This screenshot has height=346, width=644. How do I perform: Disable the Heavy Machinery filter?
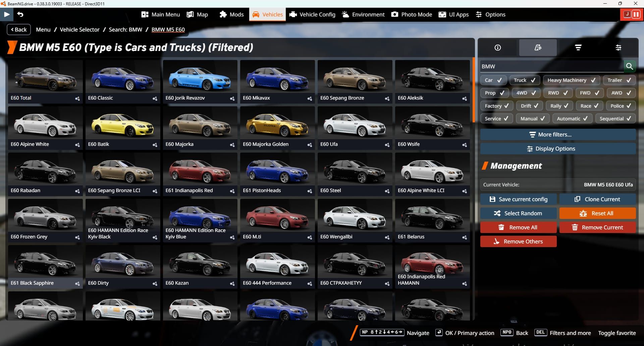click(571, 80)
